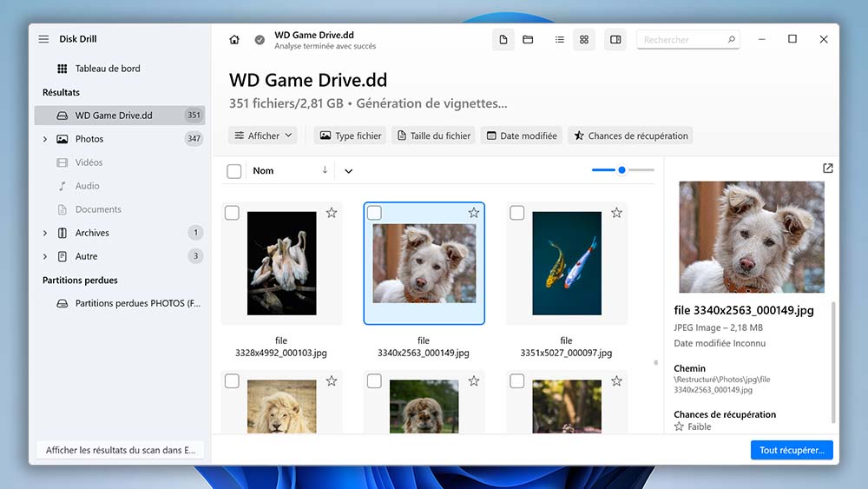Switch to folder view icon in toolbar

[x=528, y=39]
